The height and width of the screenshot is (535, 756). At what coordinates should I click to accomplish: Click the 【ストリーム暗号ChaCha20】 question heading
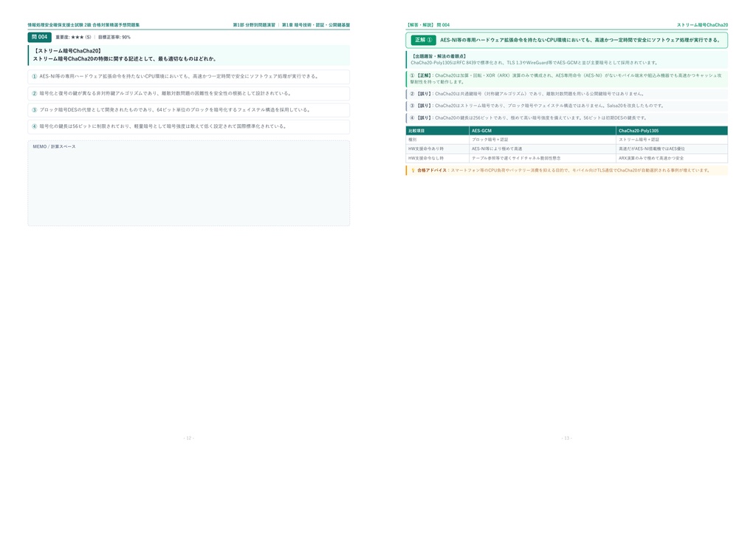67,51
